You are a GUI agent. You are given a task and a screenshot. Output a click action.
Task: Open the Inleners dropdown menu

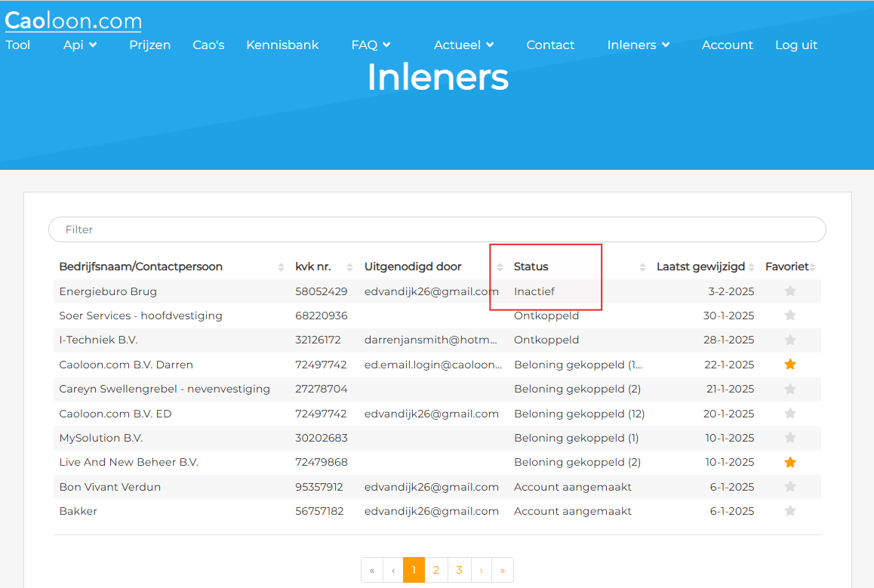[x=638, y=45]
